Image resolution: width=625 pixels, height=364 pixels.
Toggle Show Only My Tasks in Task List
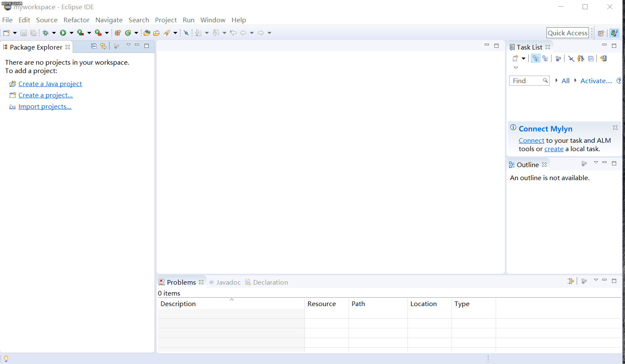coord(580,58)
